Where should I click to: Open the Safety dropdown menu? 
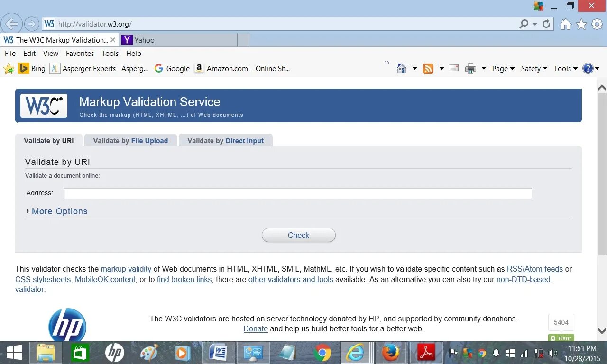(x=534, y=69)
